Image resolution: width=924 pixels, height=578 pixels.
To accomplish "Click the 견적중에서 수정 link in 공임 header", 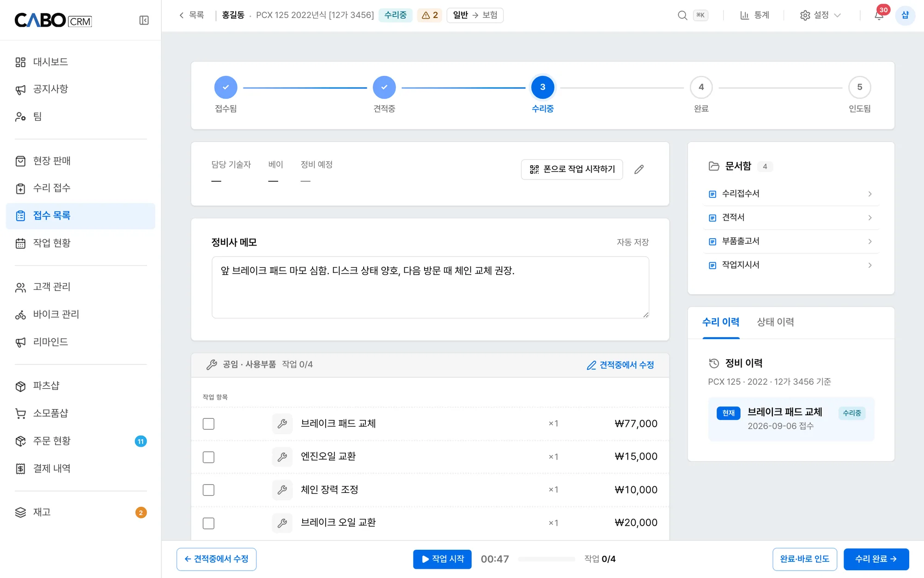I will pos(620,365).
